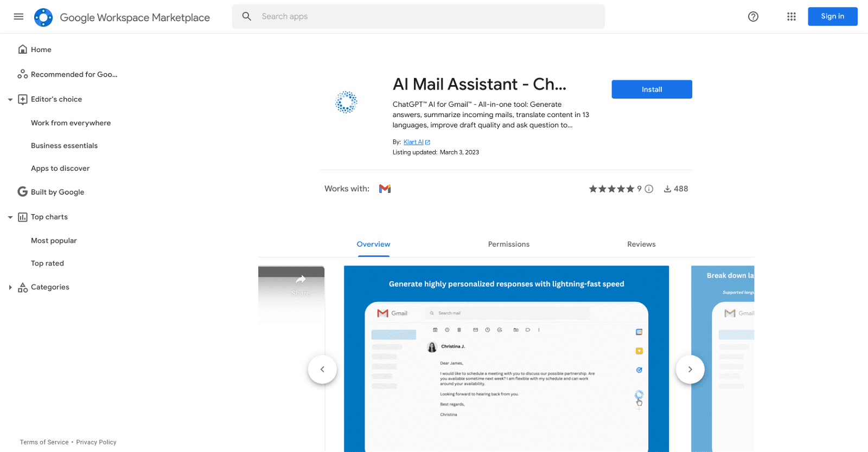
Task: Click the Top charts bar icon
Action: [x=23, y=217]
